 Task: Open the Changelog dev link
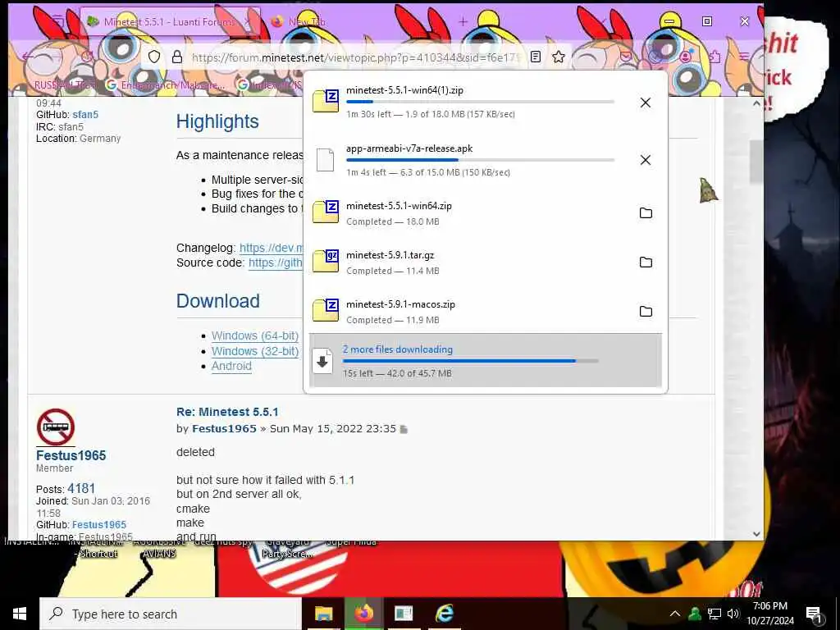pyautogui.click(x=271, y=248)
